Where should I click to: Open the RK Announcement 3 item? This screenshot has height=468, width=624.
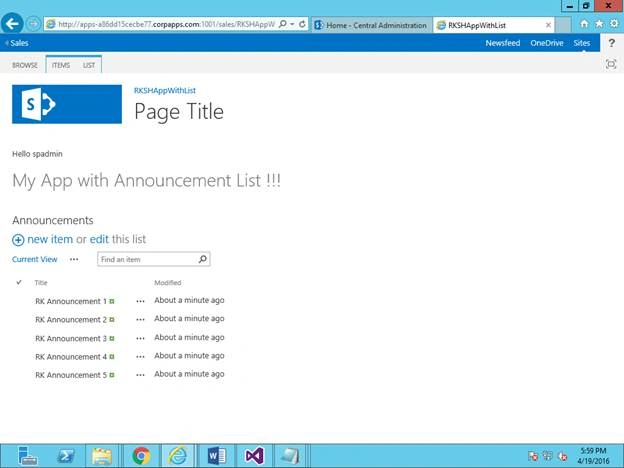point(71,338)
